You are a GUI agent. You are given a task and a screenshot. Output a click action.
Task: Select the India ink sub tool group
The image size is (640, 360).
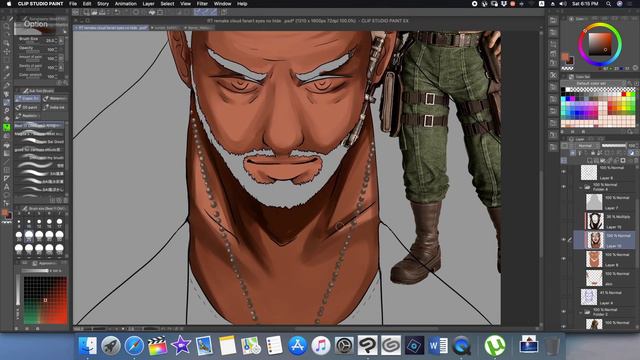click(54, 107)
